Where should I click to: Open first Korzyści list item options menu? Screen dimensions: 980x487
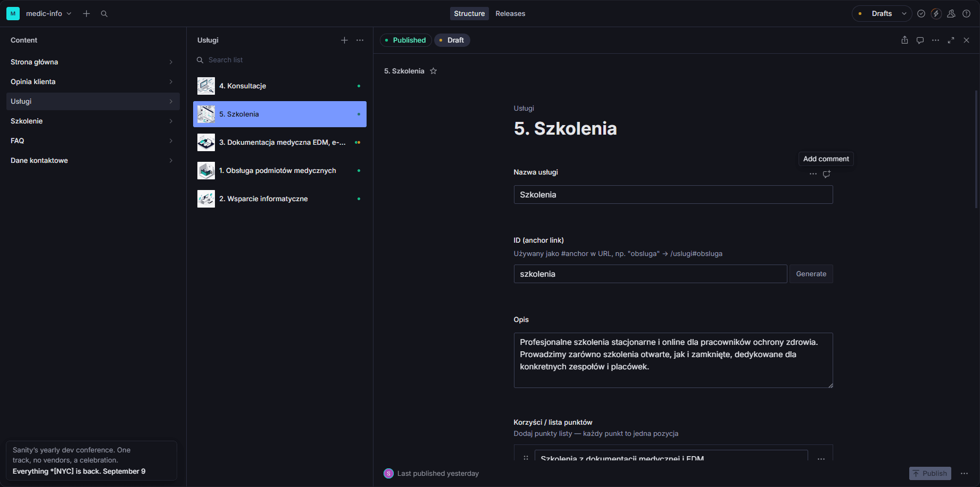point(821,458)
